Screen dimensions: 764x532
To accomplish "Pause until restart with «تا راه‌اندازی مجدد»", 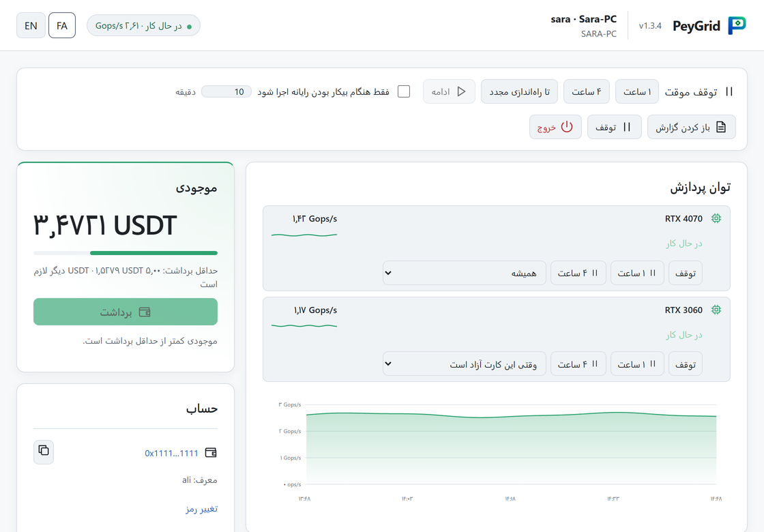I will 519,91.
